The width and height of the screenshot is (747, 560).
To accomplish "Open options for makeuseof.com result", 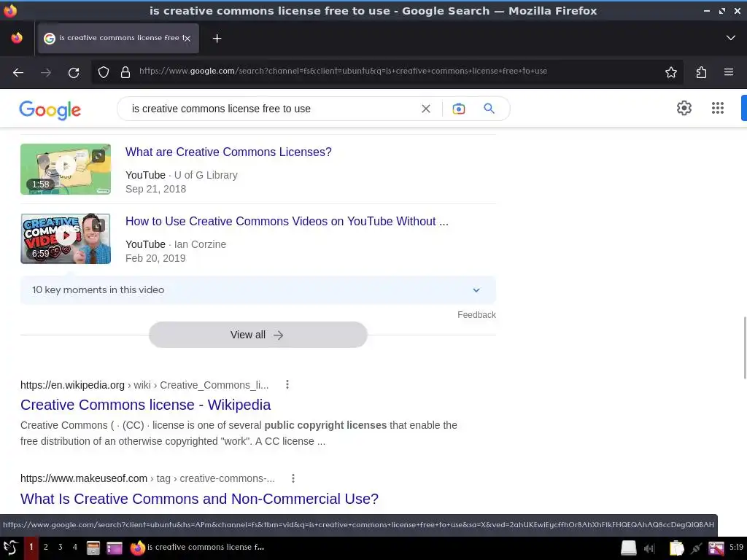I will [293, 478].
